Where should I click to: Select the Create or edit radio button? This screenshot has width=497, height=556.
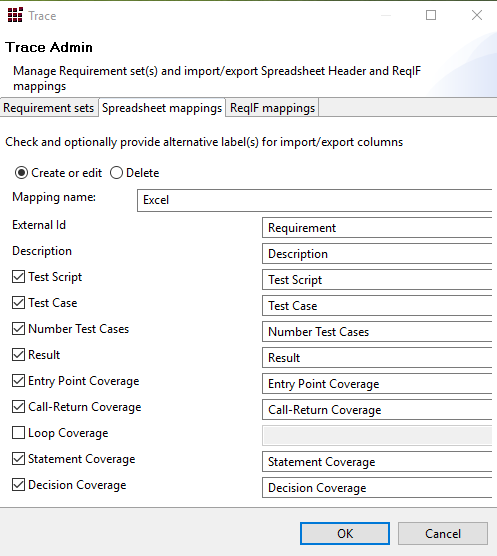point(21,173)
